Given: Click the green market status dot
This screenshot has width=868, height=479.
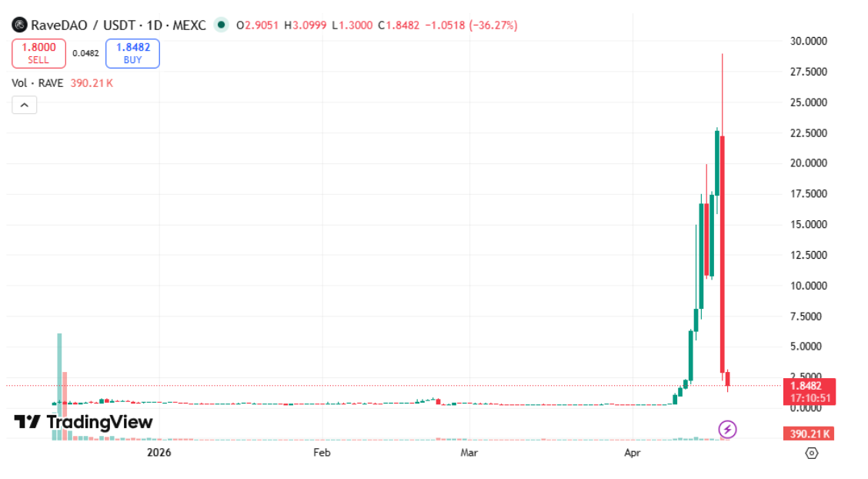Looking at the screenshot, I should (222, 25).
